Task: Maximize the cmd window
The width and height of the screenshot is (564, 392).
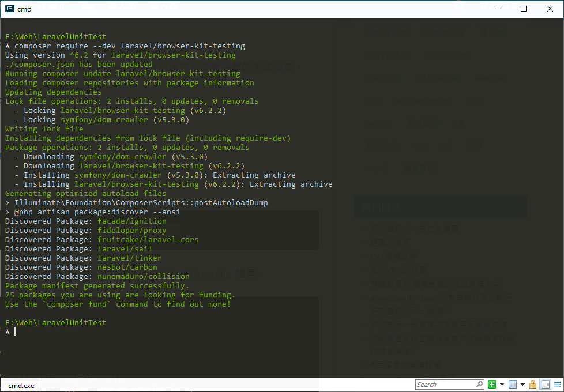Action: tap(524, 9)
